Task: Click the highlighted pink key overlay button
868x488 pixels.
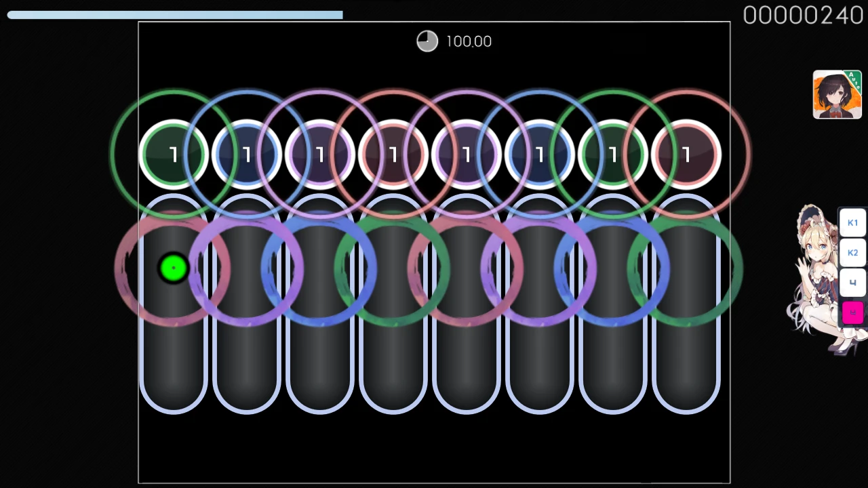Action: click(x=852, y=312)
